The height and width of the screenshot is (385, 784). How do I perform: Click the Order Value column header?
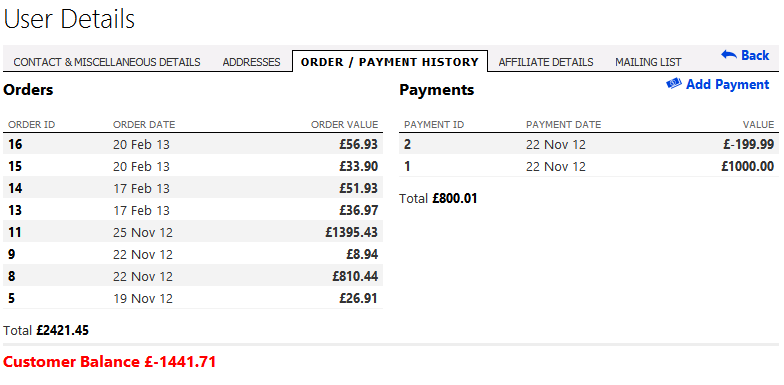click(x=344, y=124)
